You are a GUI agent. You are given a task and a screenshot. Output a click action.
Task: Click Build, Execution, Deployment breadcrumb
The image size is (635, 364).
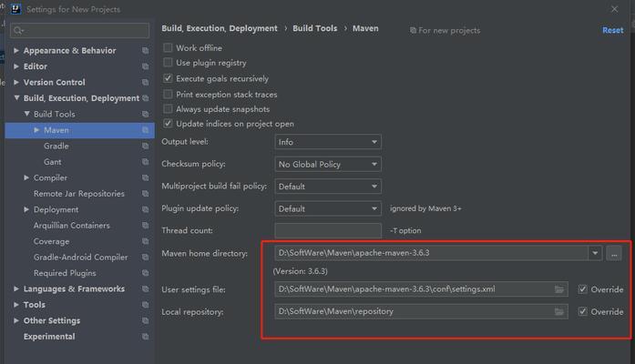point(220,28)
